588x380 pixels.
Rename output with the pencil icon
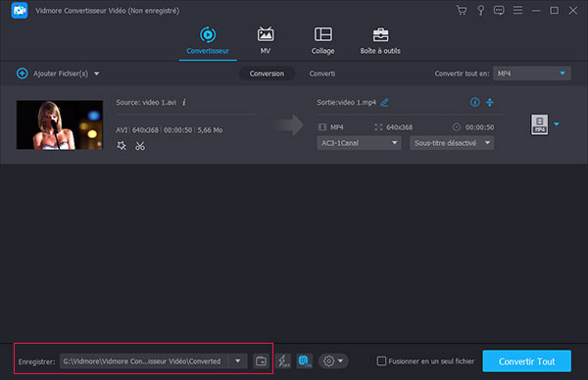tap(384, 102)
